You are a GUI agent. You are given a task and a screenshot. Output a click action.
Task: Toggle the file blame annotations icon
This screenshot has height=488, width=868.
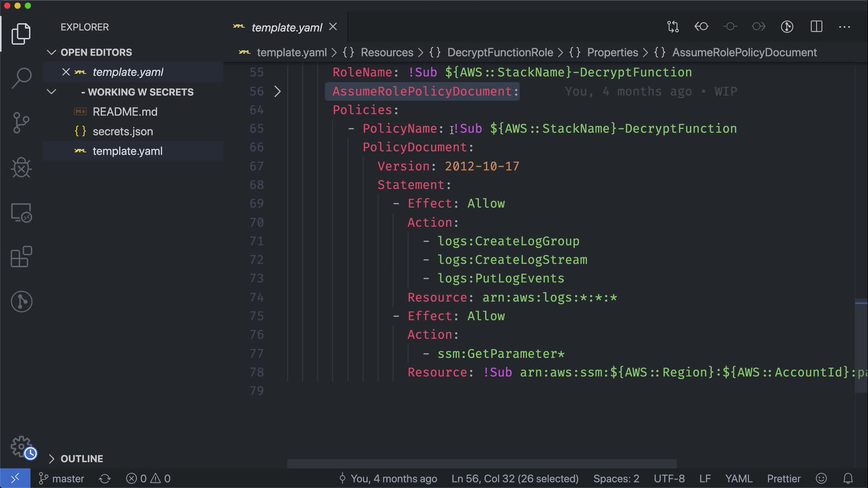click(x=787, y=27)
